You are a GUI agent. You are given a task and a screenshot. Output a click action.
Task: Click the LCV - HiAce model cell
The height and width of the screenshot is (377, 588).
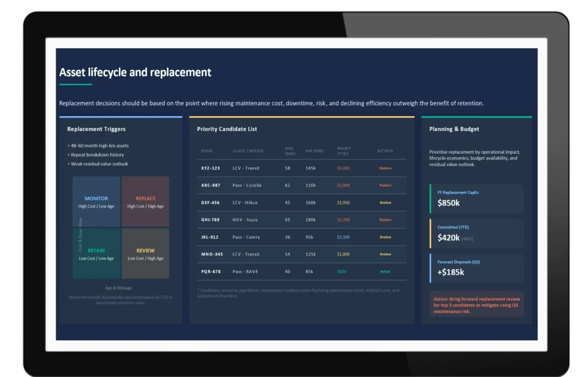click(245, 203)
